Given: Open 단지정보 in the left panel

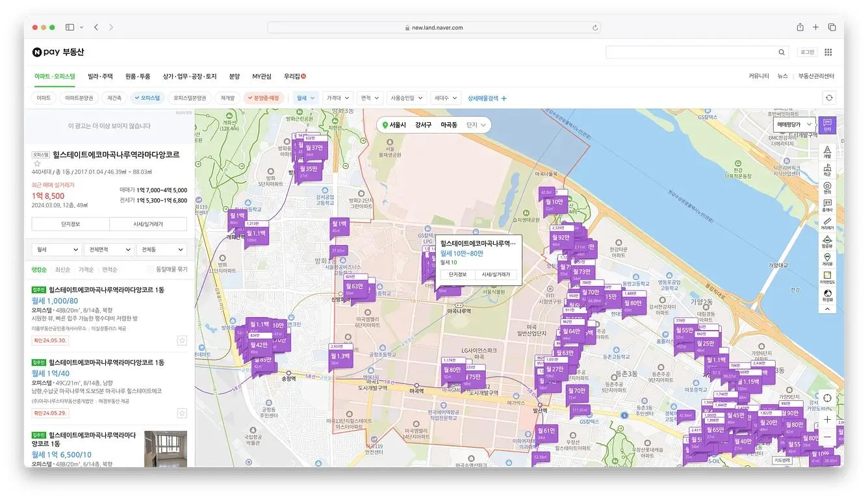Looking at the screenshot, I should 70,224.
